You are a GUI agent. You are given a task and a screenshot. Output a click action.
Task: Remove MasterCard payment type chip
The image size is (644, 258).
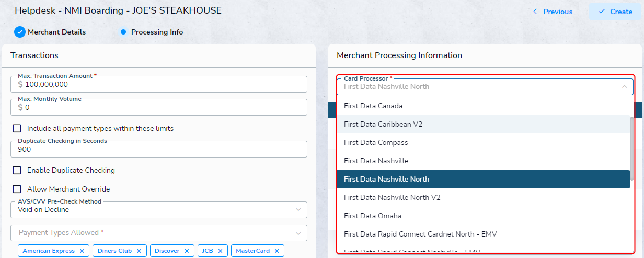click(277, 251)
